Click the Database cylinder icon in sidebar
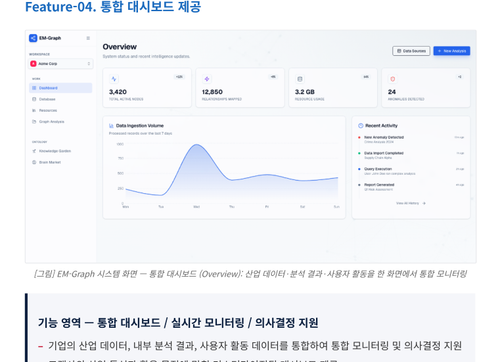Screen dimensions: 500x362 point(34,99)
